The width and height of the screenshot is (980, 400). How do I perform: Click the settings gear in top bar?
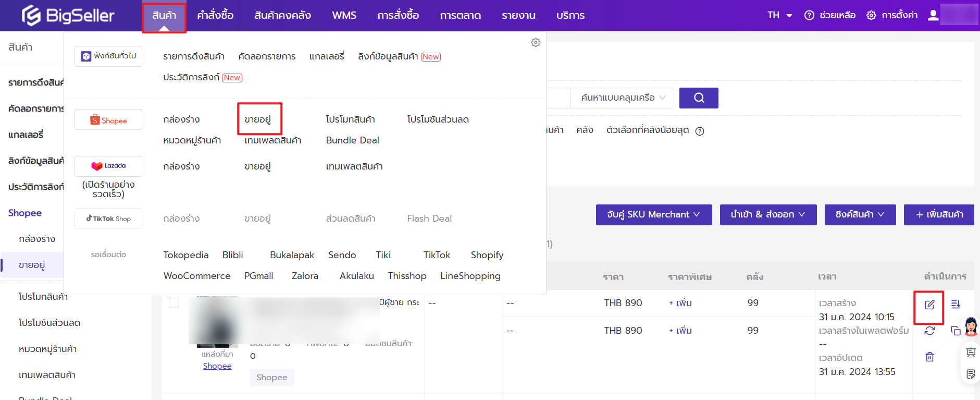click(871, 15)
